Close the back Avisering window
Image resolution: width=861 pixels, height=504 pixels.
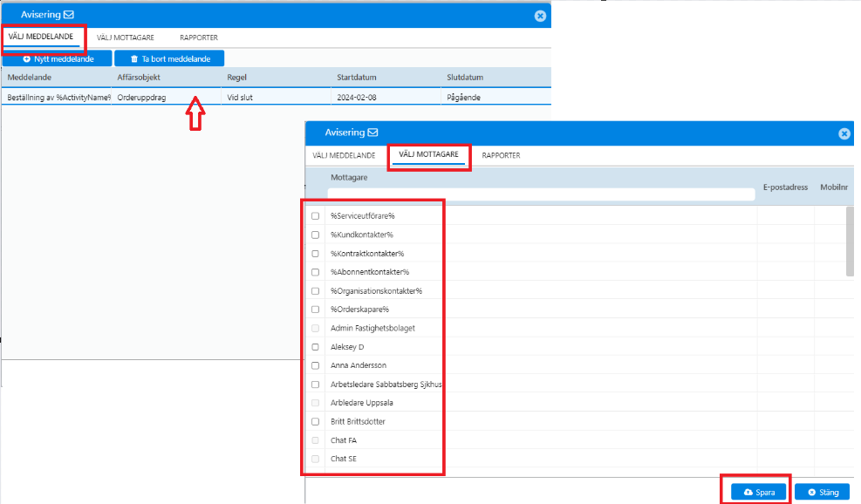[x=540, y=16]
